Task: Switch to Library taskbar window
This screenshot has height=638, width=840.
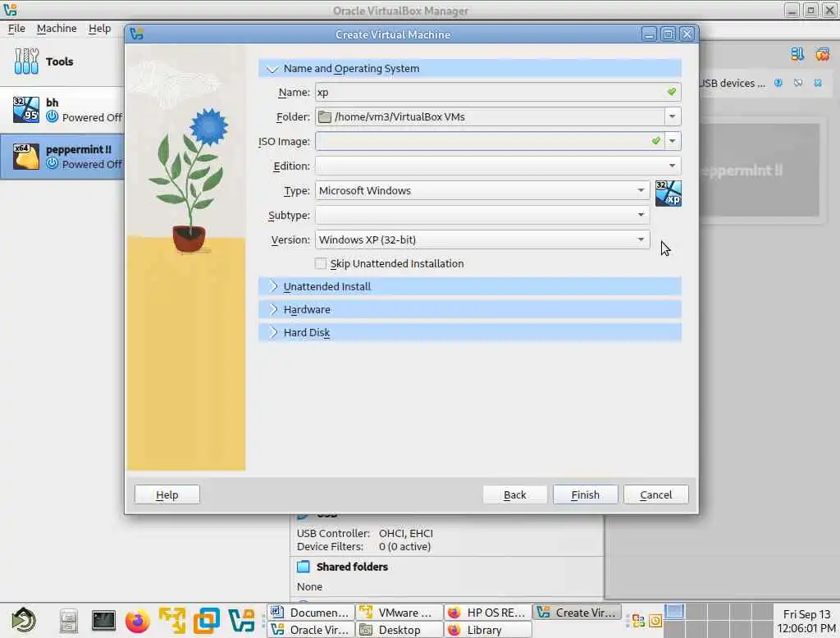Action: [488, 630]
